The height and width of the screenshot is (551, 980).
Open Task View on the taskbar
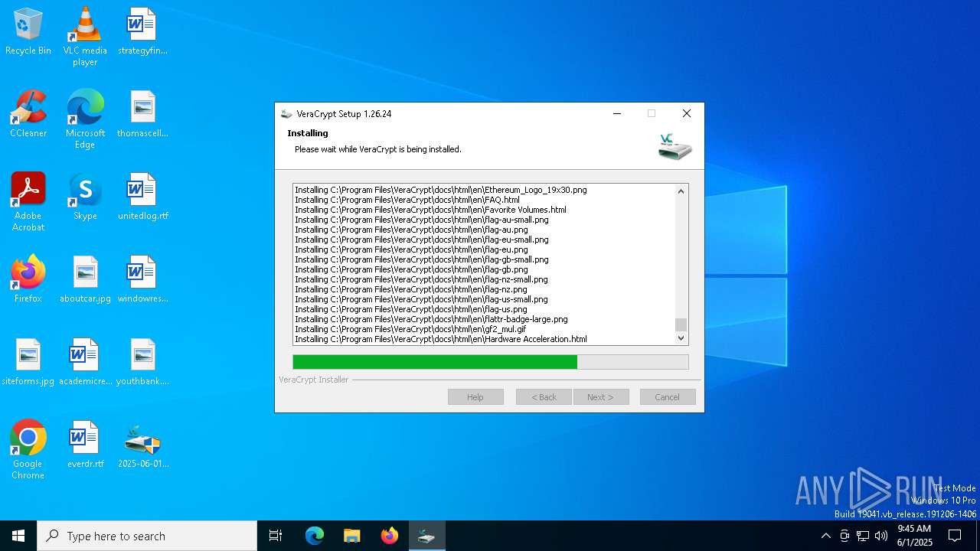pos(276,536)
